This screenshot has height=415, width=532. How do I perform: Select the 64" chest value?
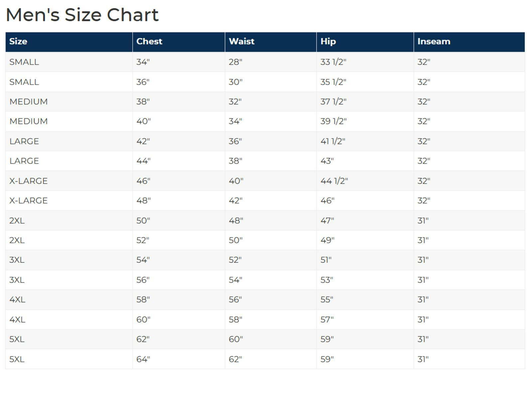coord(143,359)
